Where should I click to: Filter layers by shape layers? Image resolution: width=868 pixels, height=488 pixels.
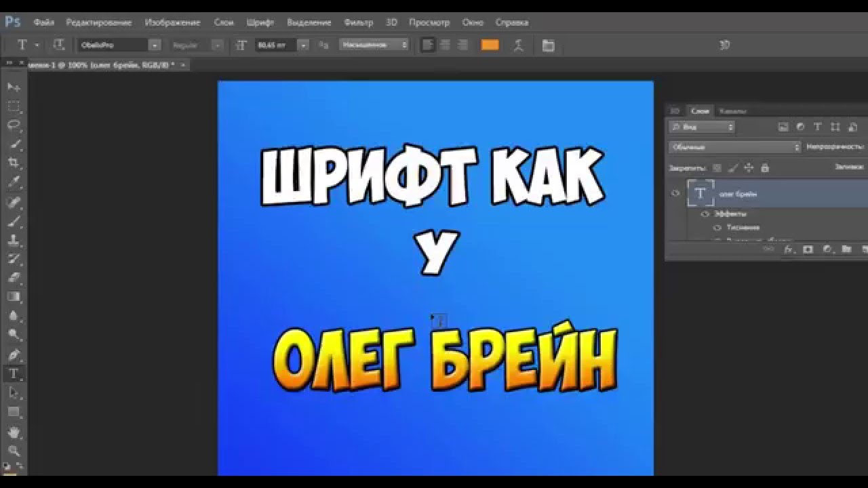835,127
